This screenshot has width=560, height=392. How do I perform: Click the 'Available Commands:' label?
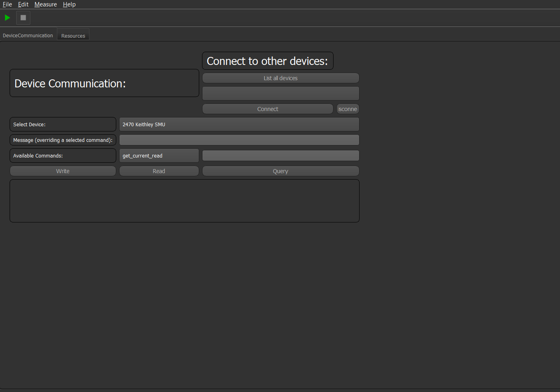63,156
